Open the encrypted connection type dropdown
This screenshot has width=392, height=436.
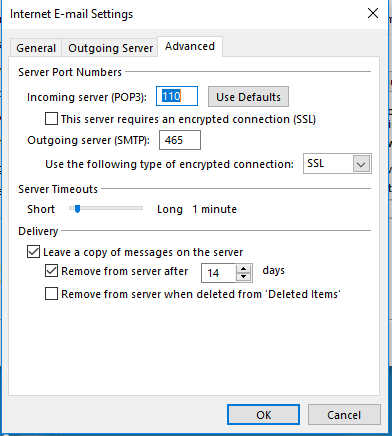pos(361,164)
